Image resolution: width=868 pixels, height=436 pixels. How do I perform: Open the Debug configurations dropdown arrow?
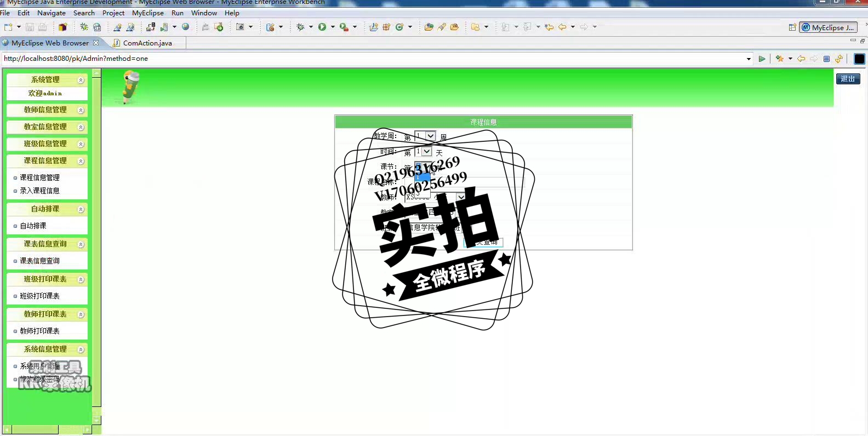click(311, 27)
